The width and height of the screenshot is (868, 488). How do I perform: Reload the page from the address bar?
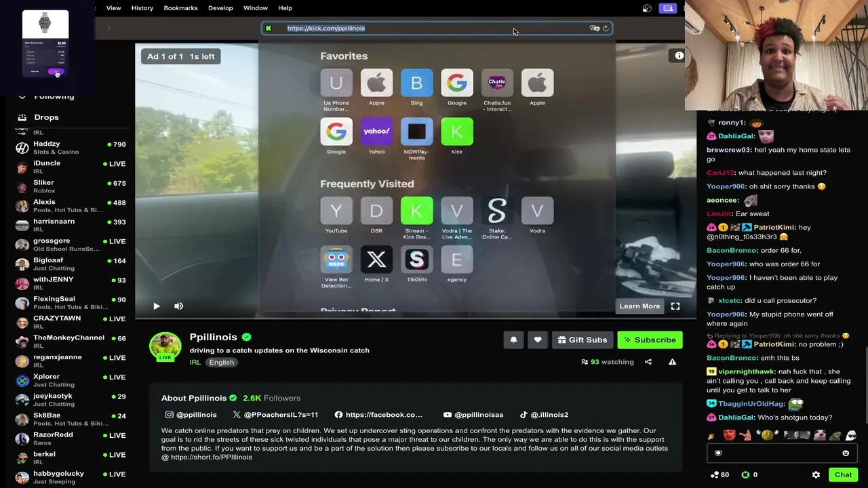pos(606,28)
